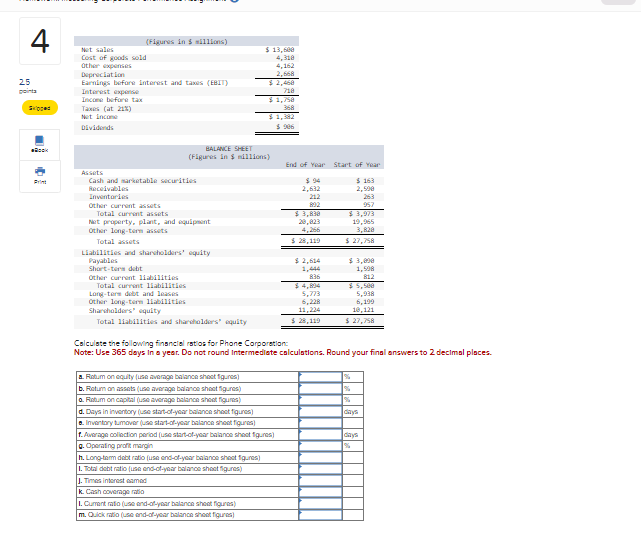Screen dimensions: 641x540
Task: Click the Total current assets label
Action: tap(132, 213)
